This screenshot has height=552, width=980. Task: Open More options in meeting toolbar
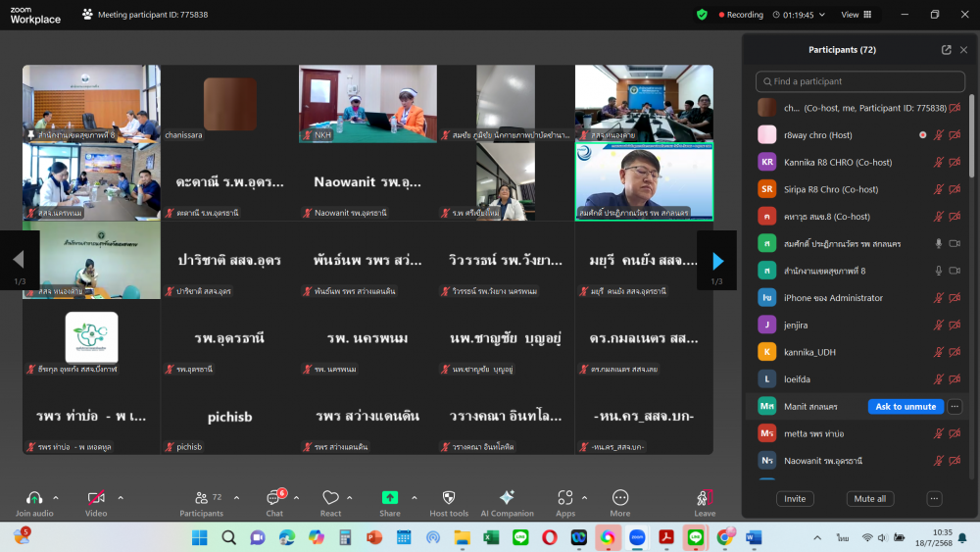(x=620, y=498)
